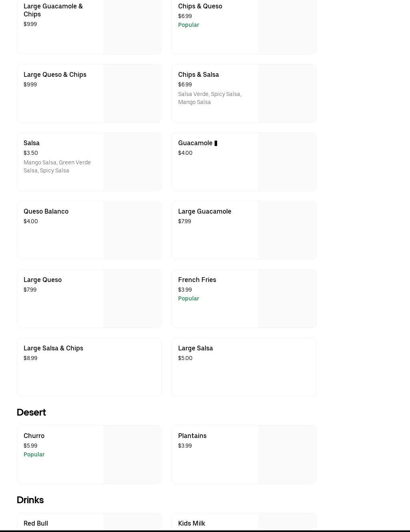Open the Large Queso $7.99 item

pyautogui.click(x=89, y=298)
